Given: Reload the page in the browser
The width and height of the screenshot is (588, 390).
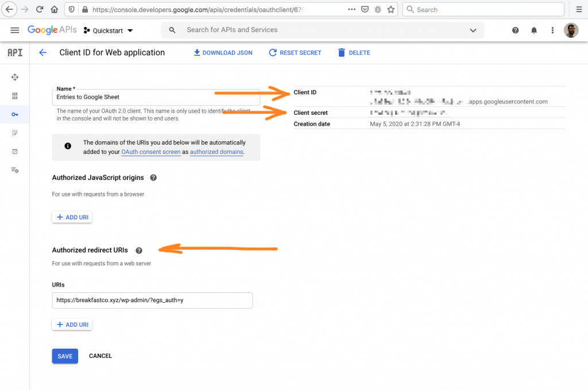Looking at the screenshot, I should tap(40, 9).
